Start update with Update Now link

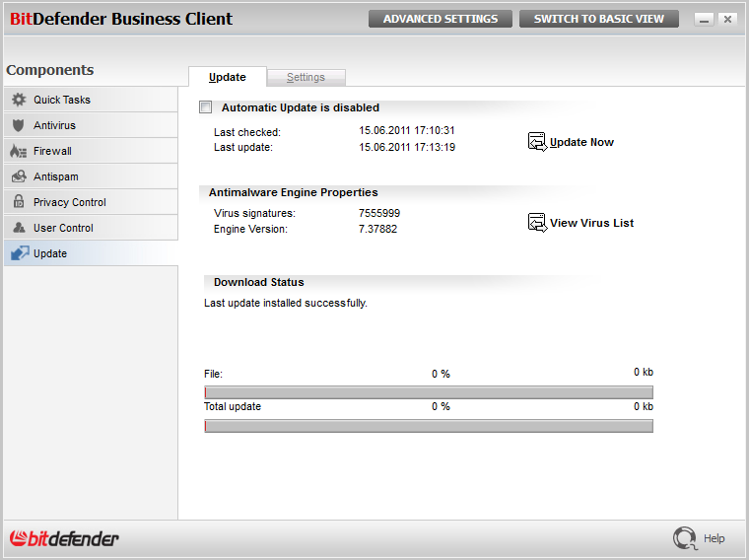[x=581, y=142]
